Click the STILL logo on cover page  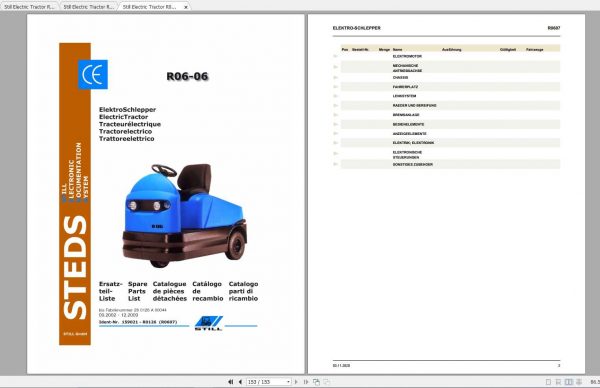click(x=209, y=323)
